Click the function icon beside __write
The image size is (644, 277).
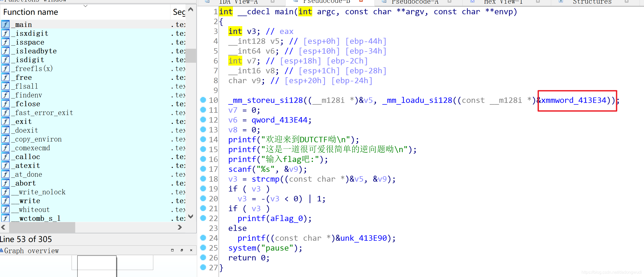pyautogui.click(x=5, y=201)
